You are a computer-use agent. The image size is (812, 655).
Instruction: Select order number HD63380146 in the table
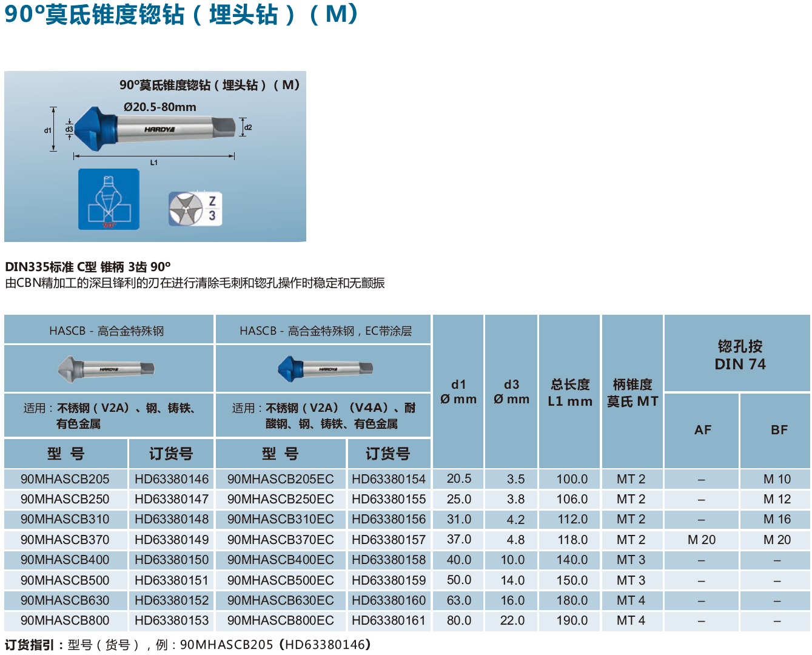[172, 479]
